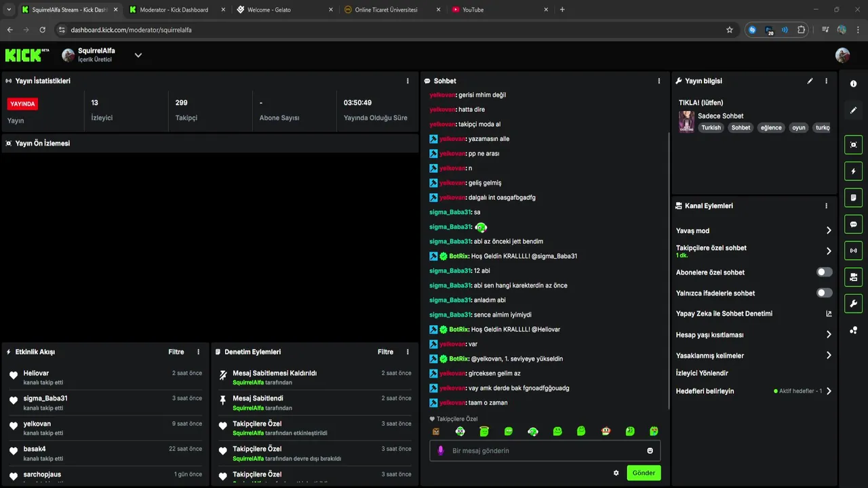The image size is (868, 488).
Task: Open a new browser tab
Action: pyautogui.click(x=562, y=9)
